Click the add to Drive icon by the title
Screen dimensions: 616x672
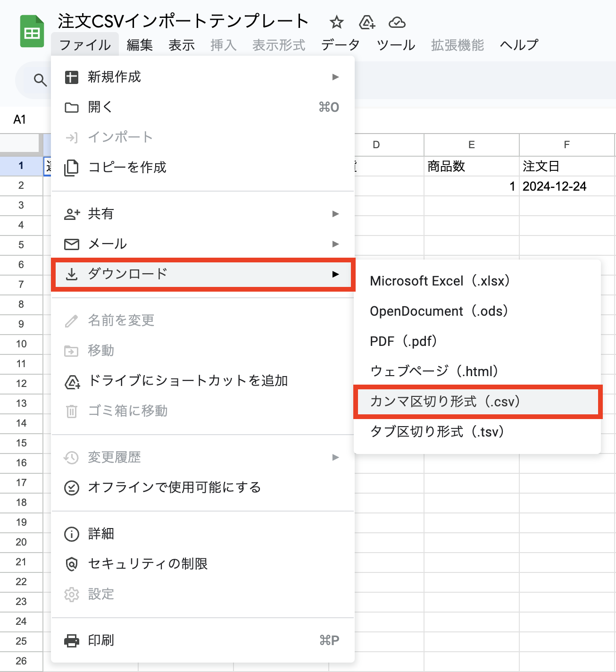point(366,22)
